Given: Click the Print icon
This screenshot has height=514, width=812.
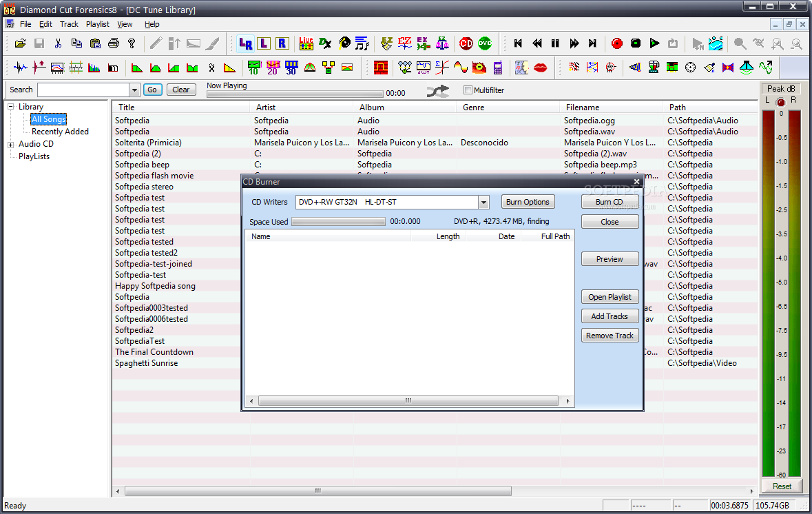Looking at the screenshot, I should [x=114, y=43].
